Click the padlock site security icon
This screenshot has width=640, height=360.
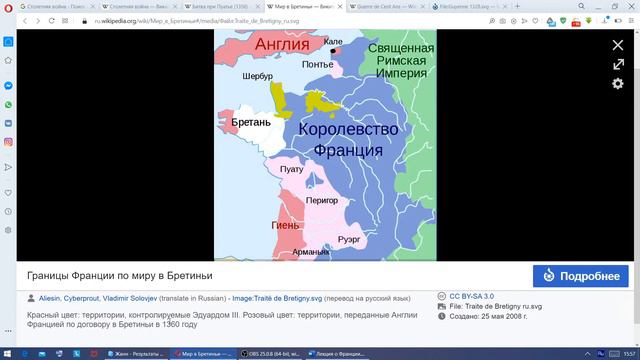click(84, 21)
